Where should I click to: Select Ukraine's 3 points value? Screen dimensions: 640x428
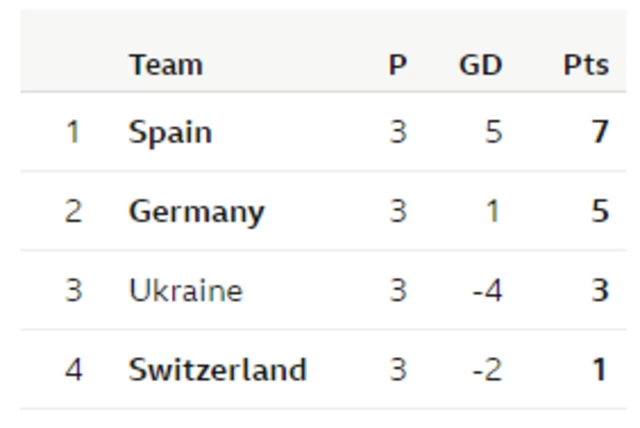click(x=600, y=290)
